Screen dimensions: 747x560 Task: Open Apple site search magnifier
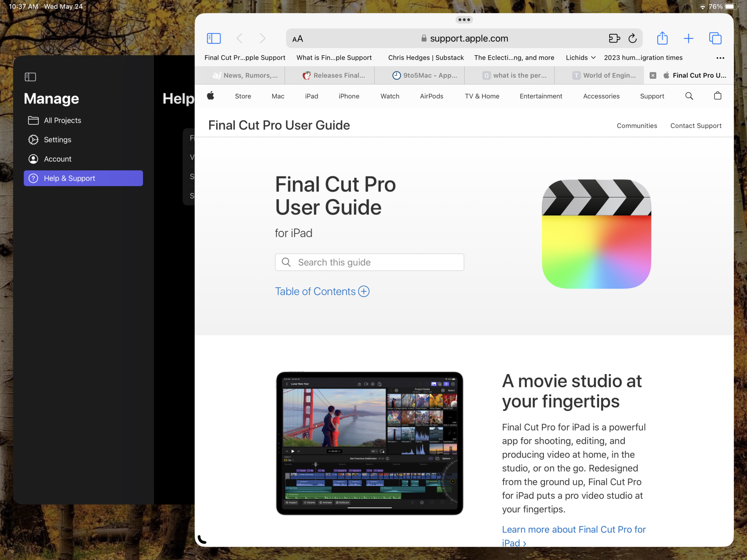pyautogui.click(x=689, y=96)
